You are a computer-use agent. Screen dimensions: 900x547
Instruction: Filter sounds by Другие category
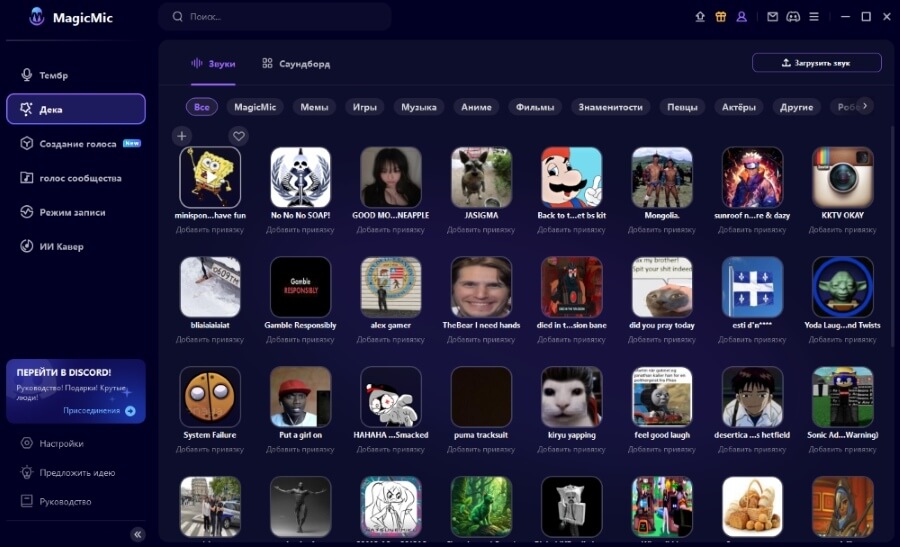[x=796, y=107]
